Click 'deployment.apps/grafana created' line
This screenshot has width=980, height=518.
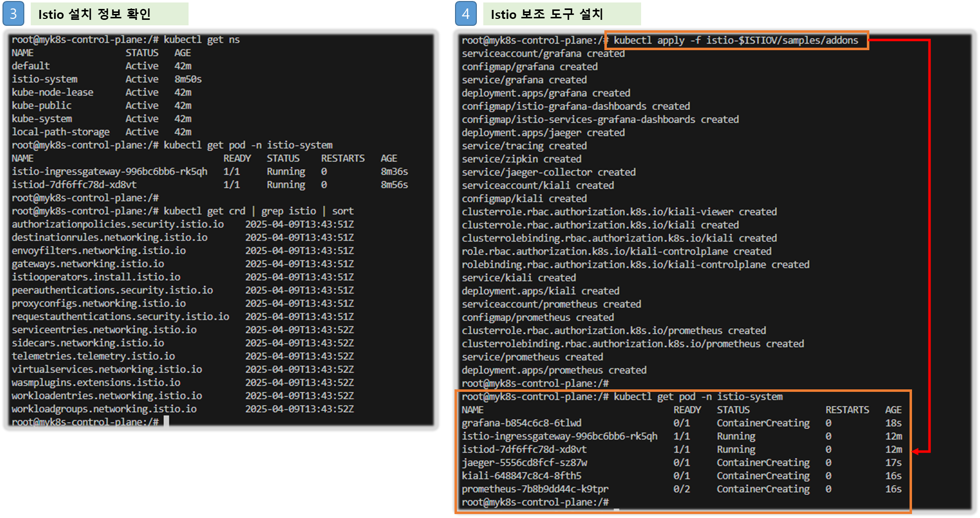[546, 93]
